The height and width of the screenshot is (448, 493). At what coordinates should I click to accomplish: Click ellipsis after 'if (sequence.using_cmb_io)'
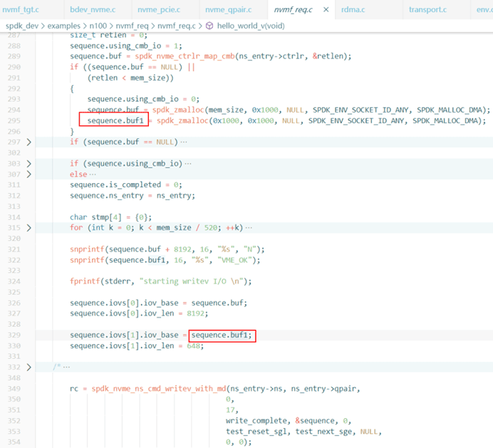188,164
